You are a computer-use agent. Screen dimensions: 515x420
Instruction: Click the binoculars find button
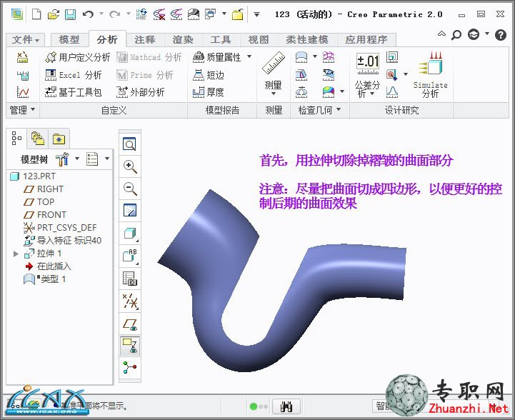tap(286, 407)
